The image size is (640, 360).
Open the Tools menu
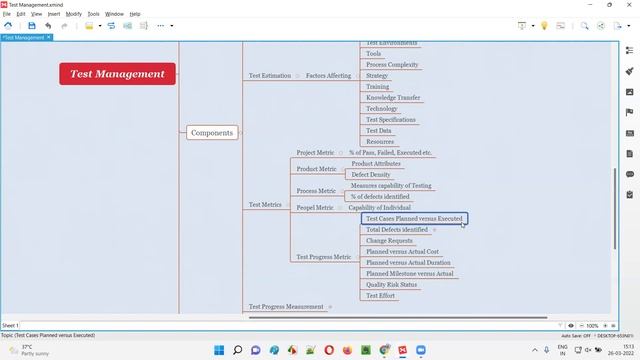click(93, 14)
